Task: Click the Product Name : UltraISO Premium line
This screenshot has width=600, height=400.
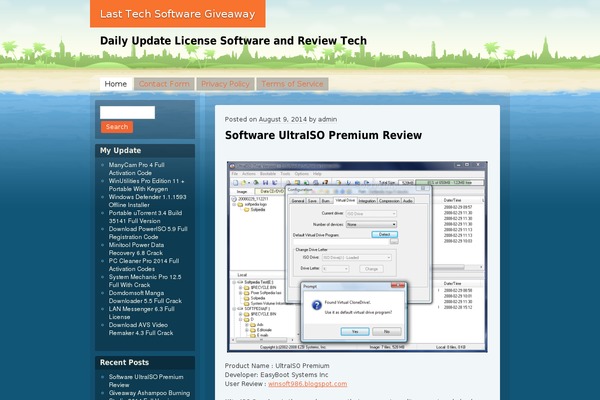Action: (277, 366)
